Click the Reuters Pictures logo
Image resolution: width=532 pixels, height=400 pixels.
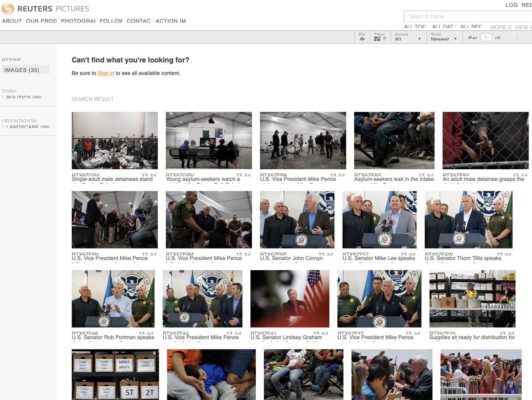[x=45, y=8]
